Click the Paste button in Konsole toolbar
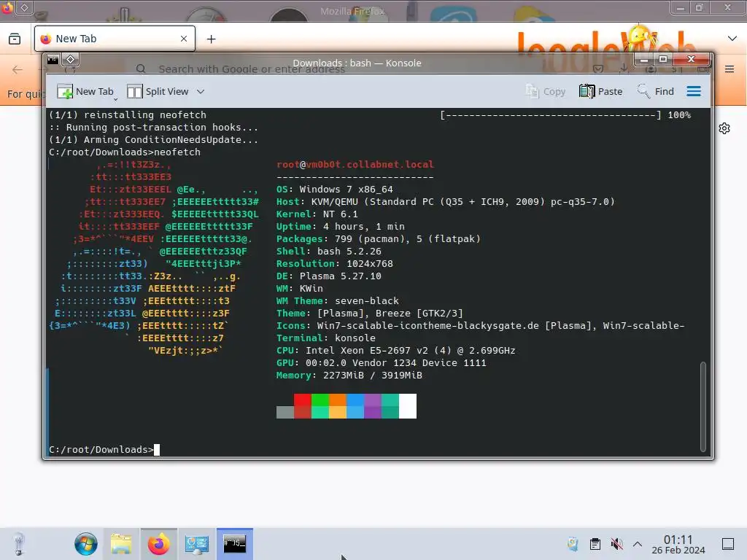The image size is (747, 560). 601,91
